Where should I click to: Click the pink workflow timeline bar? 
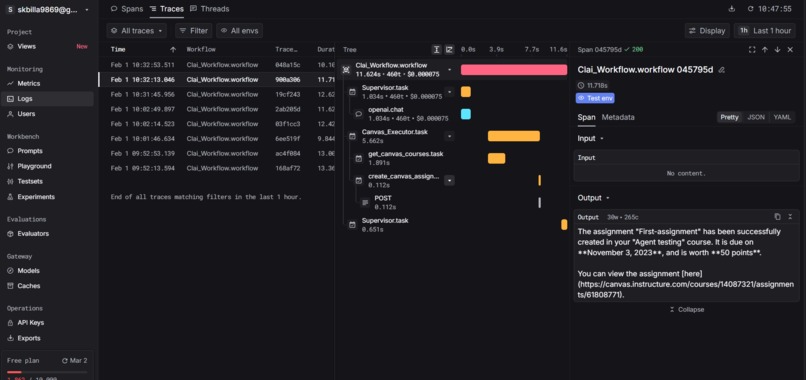[514, 69]
